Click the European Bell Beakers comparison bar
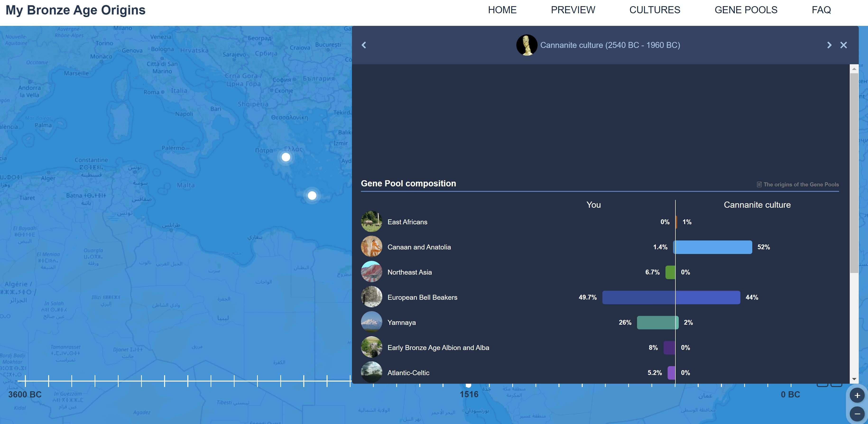The width and height of the screenshot is (868, 424). tap(671, 297)
